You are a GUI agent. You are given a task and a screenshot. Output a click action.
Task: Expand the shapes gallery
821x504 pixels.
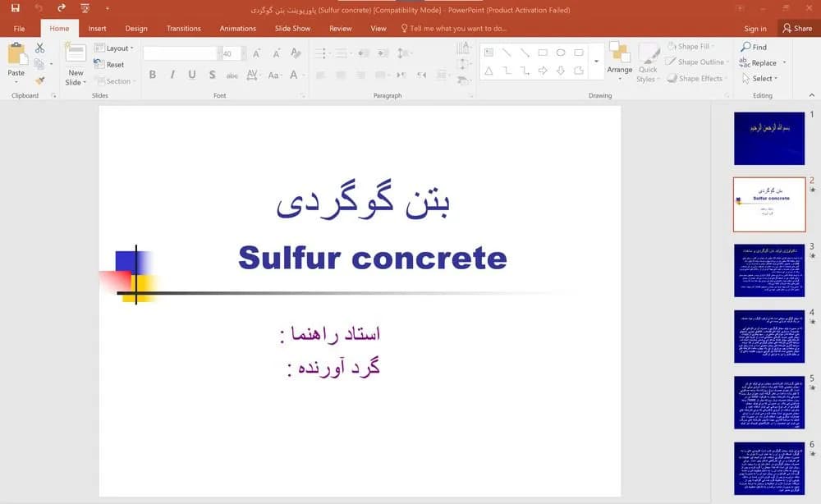[596, 62]
